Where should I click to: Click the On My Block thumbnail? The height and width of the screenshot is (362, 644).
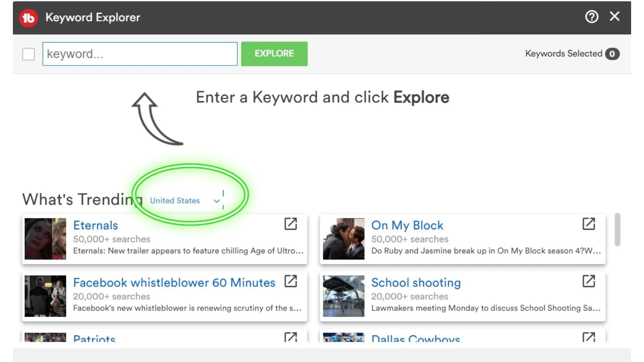pyautogui.click(x=343, y=239)
